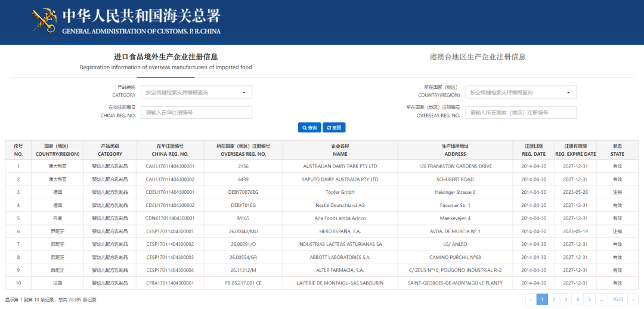The image size is (644, 309).
Task: Click address SCHUBERT ROAD
Action: coord(455,180)
